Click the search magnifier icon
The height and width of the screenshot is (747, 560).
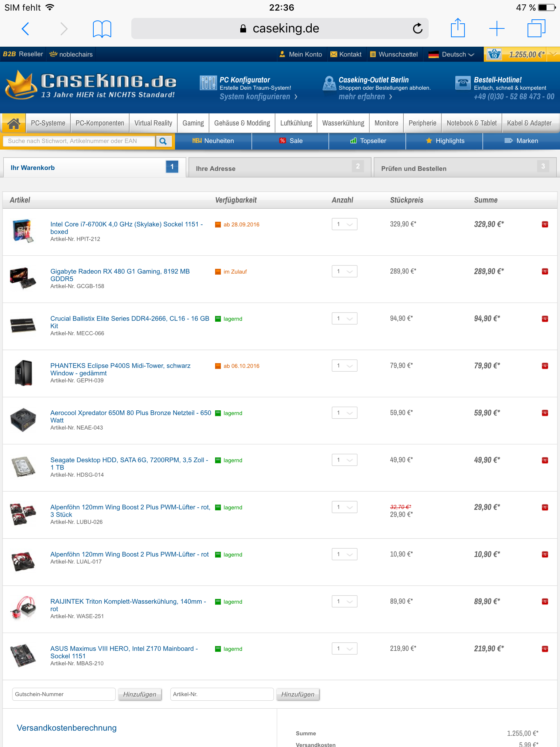coord(163,141)
